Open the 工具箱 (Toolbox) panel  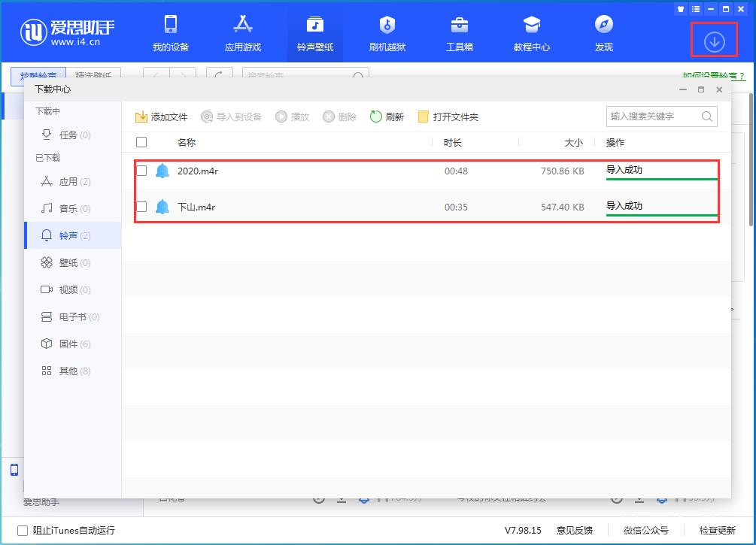(x=460, y=33)
